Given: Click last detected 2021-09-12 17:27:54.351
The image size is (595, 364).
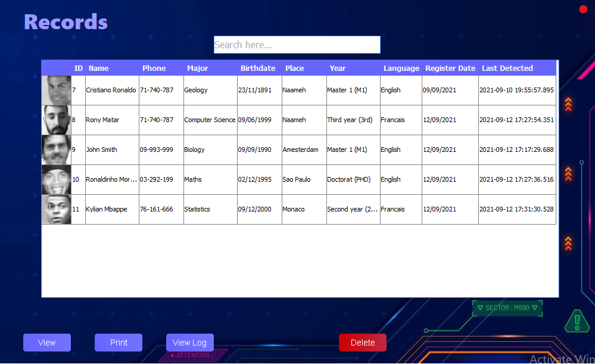Looking at the screenshot, I should pos(517,120).
